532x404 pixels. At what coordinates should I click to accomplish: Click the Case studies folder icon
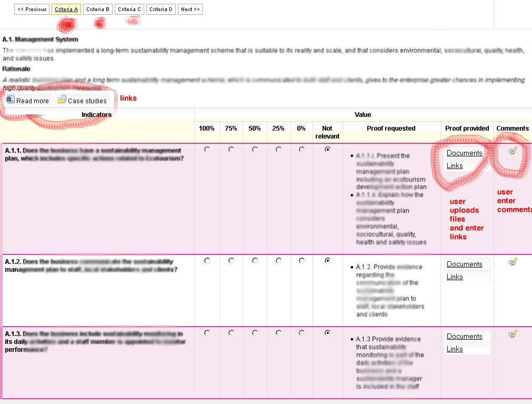pos(62,100)
